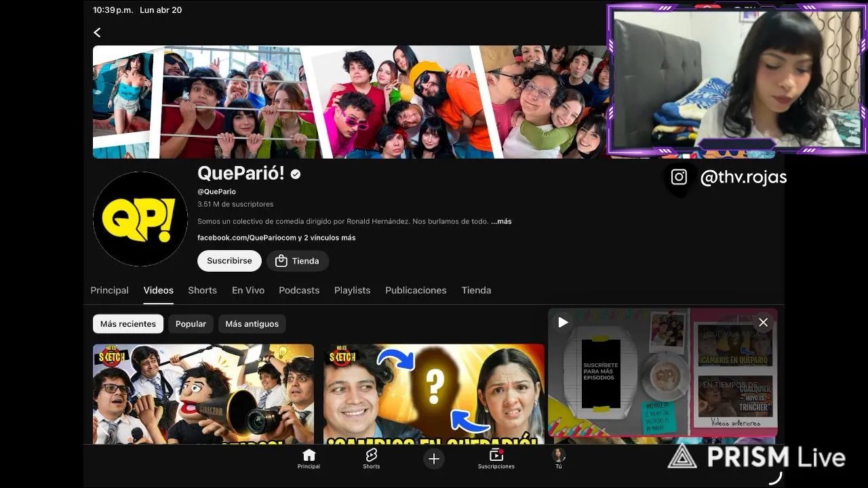Screen dimensions: 868x488
Task: Go back with the top-left arrow
Action: pos(97,33)
